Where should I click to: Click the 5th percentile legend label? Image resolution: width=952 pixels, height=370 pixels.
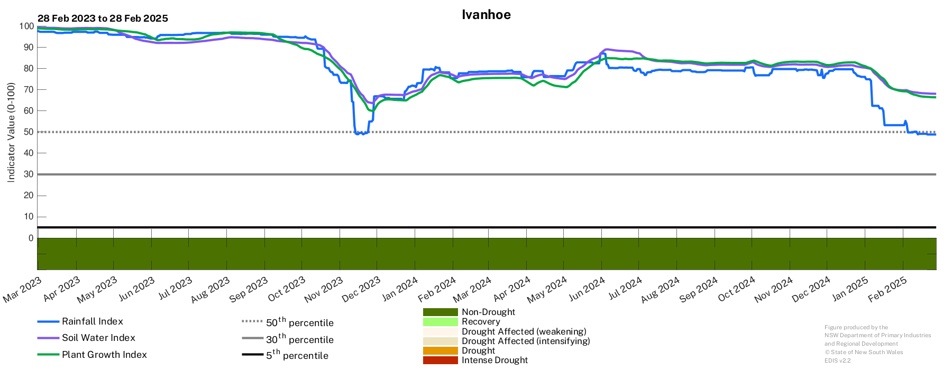(297, 355)
